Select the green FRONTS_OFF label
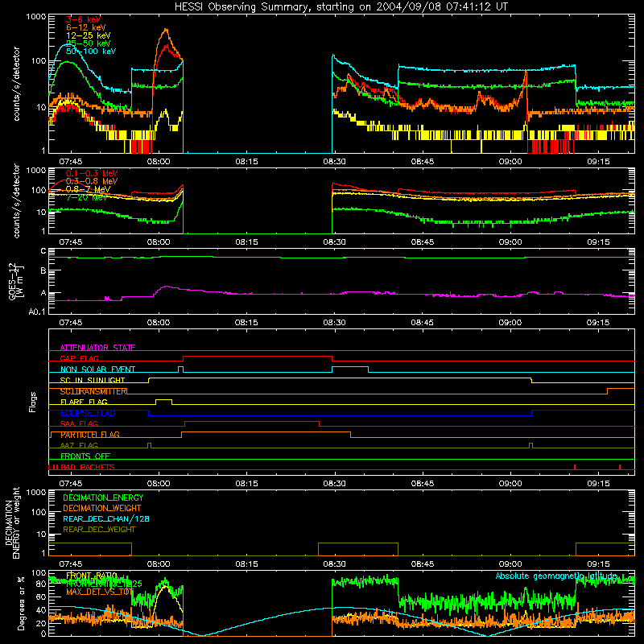644x644 pixels. coord(85,456)
